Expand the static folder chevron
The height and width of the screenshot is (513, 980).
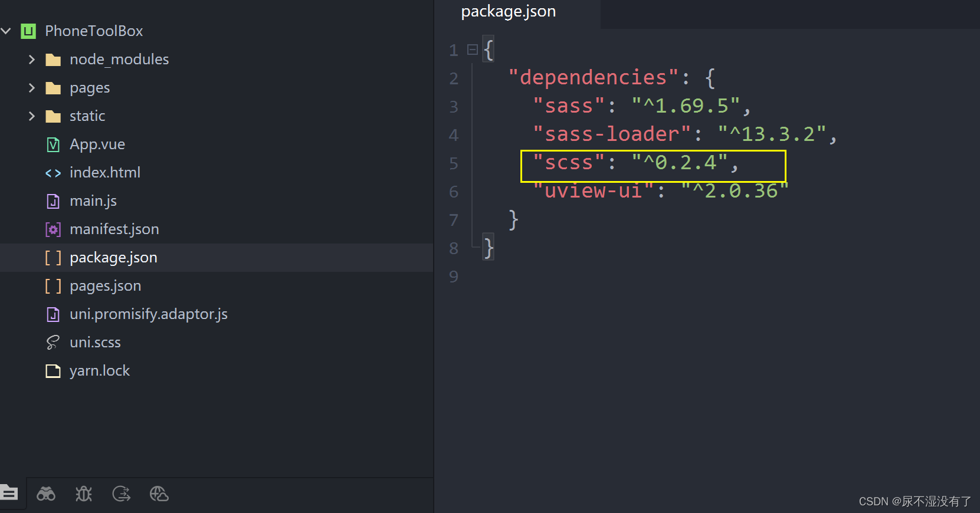click(x=32, y=116)
